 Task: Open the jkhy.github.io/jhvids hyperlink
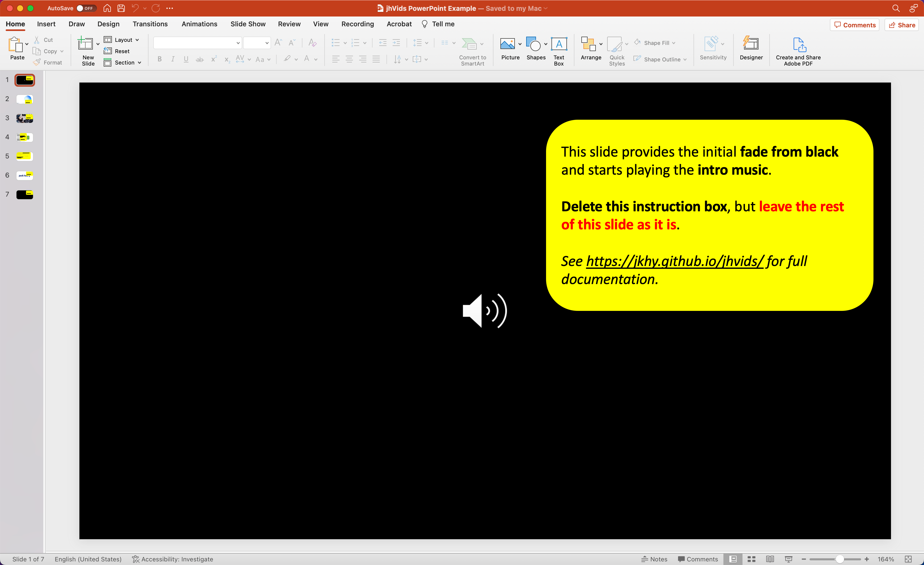click(675, 261)
